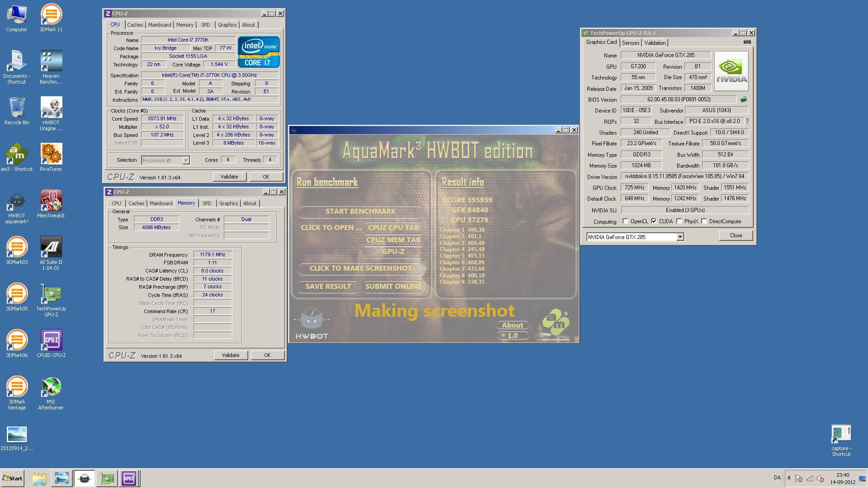This screenshot has height=488, width=868.
Task: Click SUBMIT ONLINE in AquaMark
Action: point(393,286)
